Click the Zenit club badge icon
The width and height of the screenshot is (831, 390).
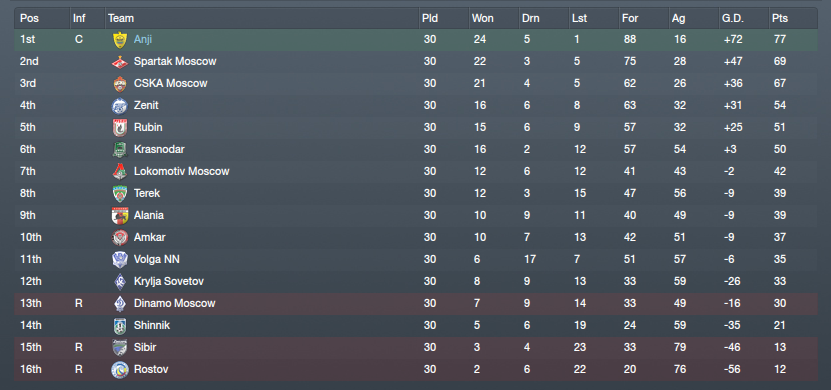coord(120,105)
